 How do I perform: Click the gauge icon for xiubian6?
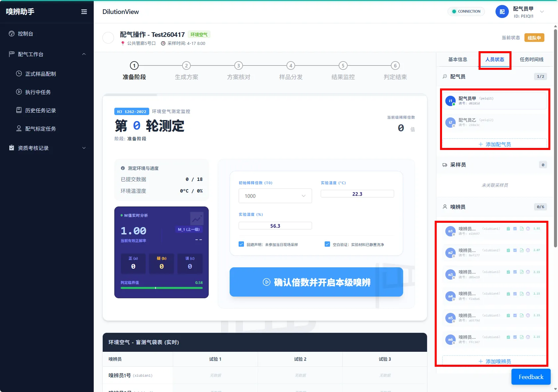click(x=528, y=337)
